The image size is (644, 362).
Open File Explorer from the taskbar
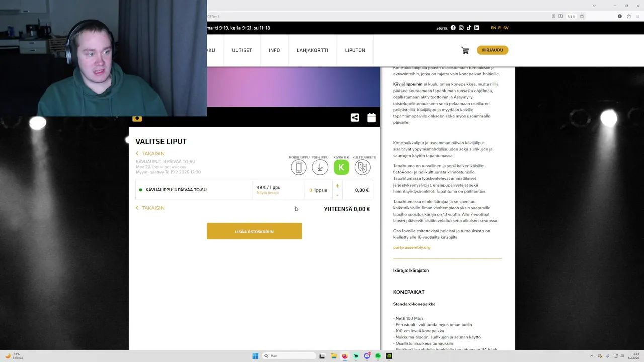pyautogui.click(x=333, y=356)
